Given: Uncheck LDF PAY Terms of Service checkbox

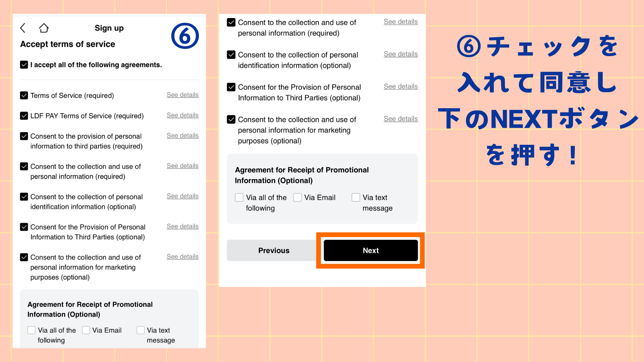Looking at the screenshot, I should [x=24, y=115].
